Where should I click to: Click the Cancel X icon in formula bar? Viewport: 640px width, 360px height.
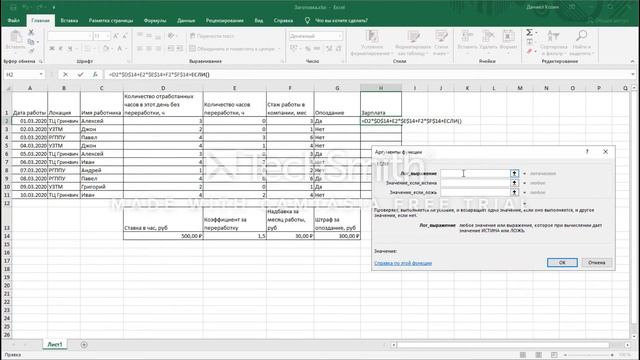[66, 74]
